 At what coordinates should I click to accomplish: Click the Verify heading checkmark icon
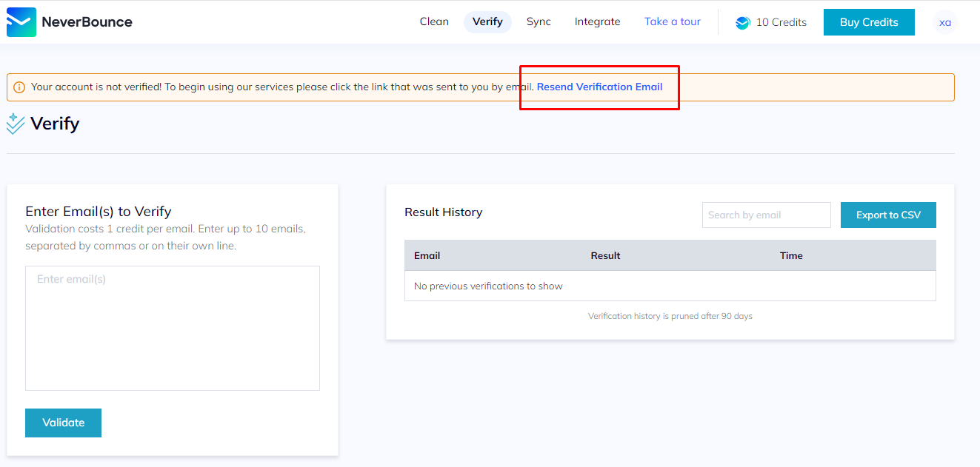click(16, 124)
